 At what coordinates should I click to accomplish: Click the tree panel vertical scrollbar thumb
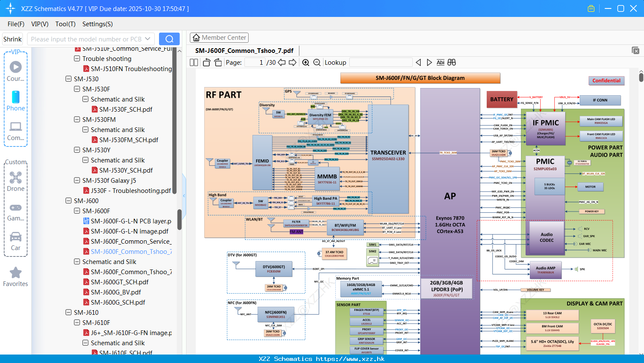[x=179, y=219]
